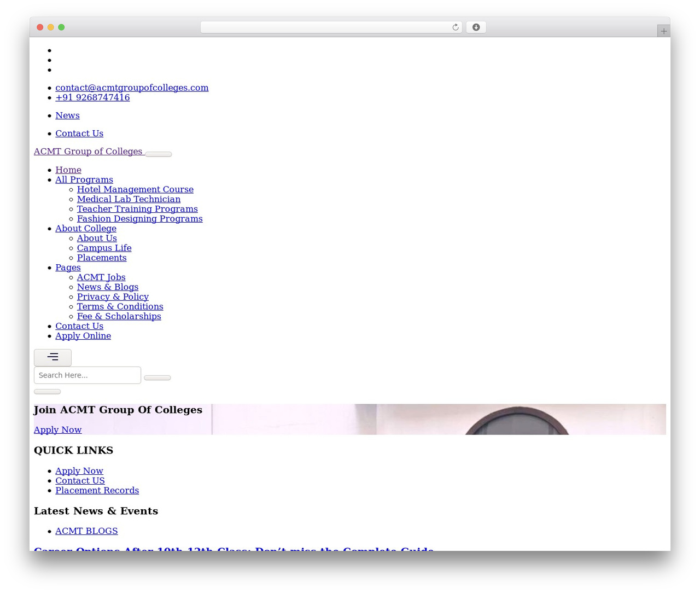Click the contact email address link
Image resolution: width=700 pixels, height=593 pixels.
tap(132, 88)
